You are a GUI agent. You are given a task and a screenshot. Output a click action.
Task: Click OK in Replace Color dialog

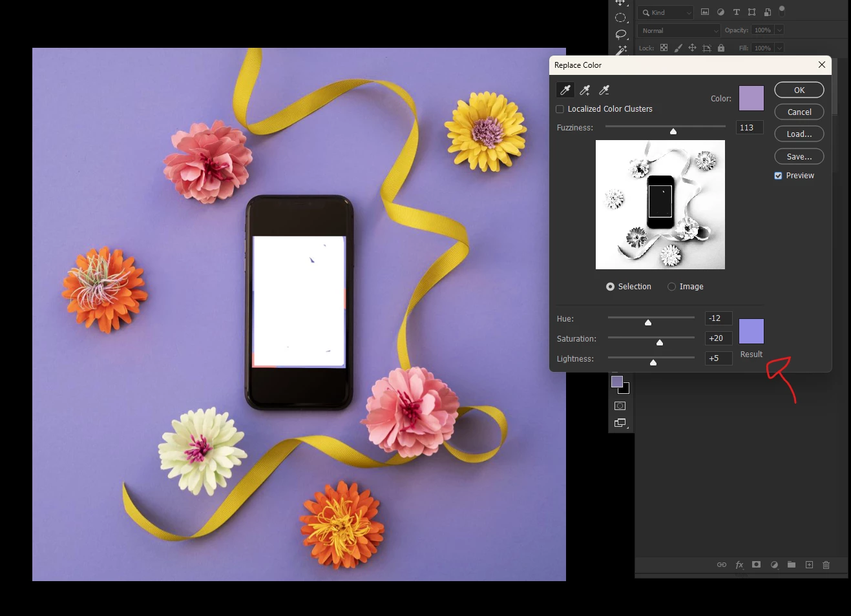tap(799, 90)
